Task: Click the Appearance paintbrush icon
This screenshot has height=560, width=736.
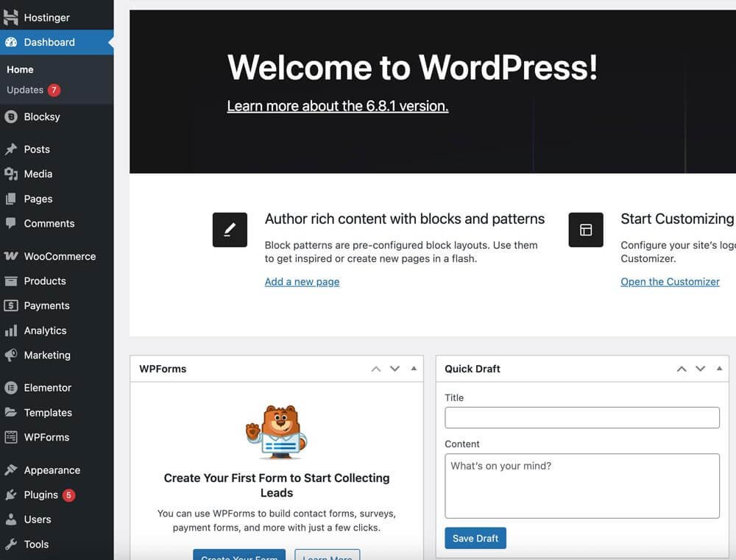Action: point(11,470)
